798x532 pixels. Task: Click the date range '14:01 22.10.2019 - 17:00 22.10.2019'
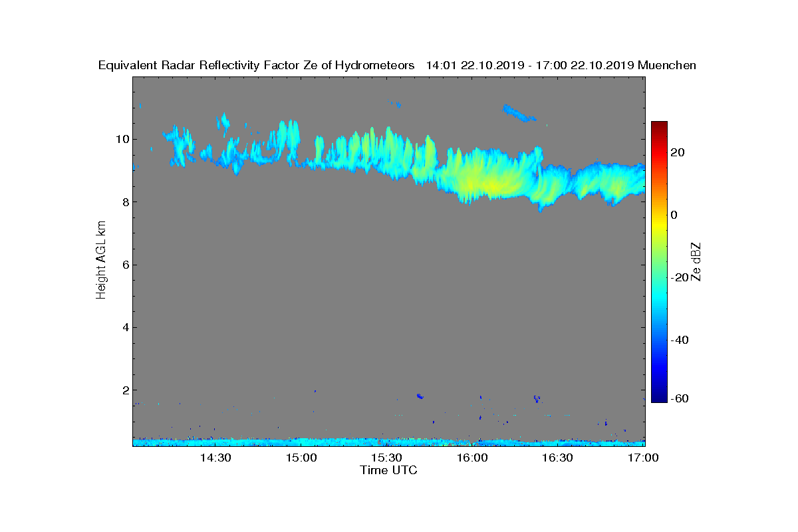(x=529, y=65)
